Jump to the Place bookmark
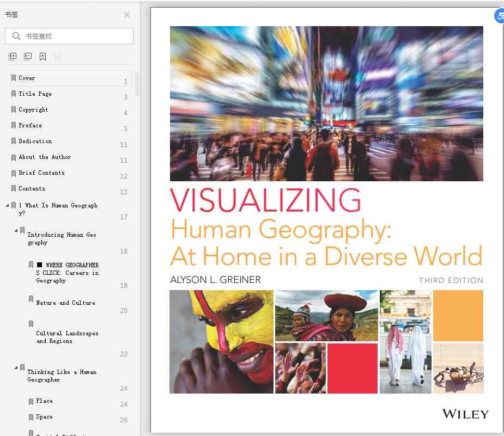The width and height of the screenshot is (504, 436). (44, 401)
